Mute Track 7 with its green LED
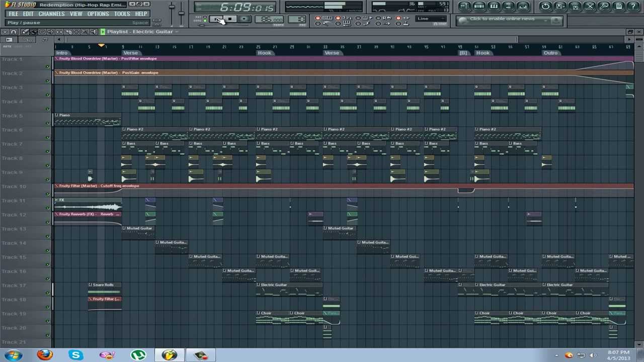Image resolution: width=644 pixels, height=362 pixels. click(x=48, y=151)
